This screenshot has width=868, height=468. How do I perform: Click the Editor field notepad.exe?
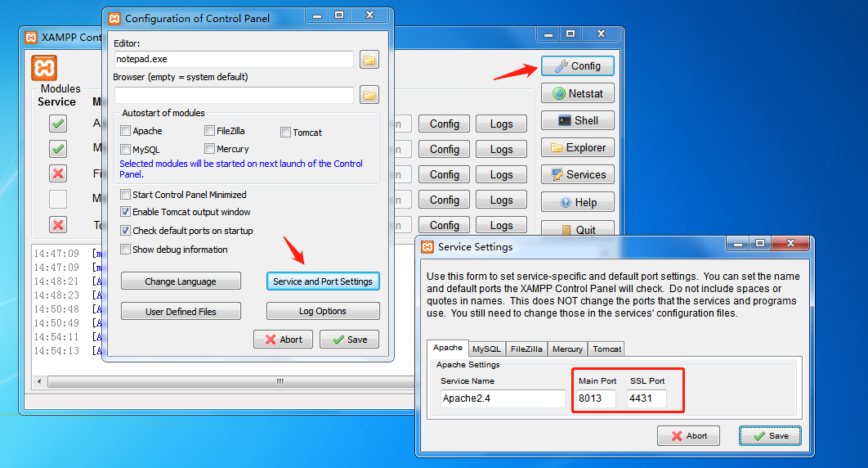pos(234,59)
